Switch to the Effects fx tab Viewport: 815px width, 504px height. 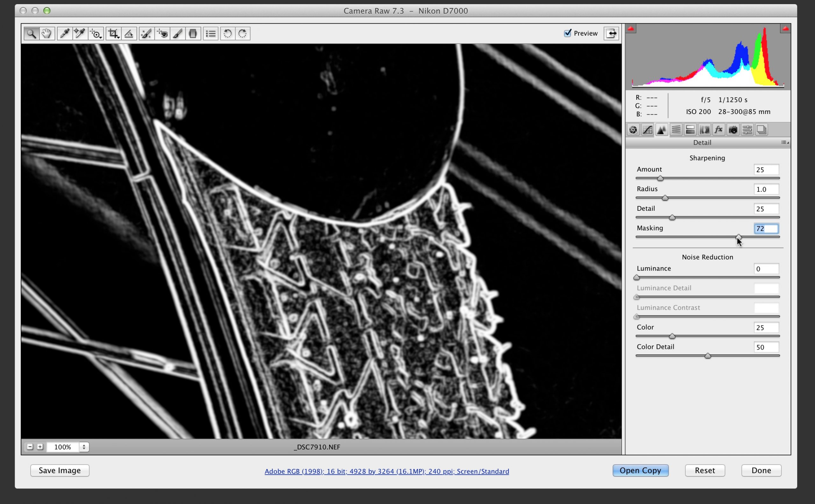point(719,130)
